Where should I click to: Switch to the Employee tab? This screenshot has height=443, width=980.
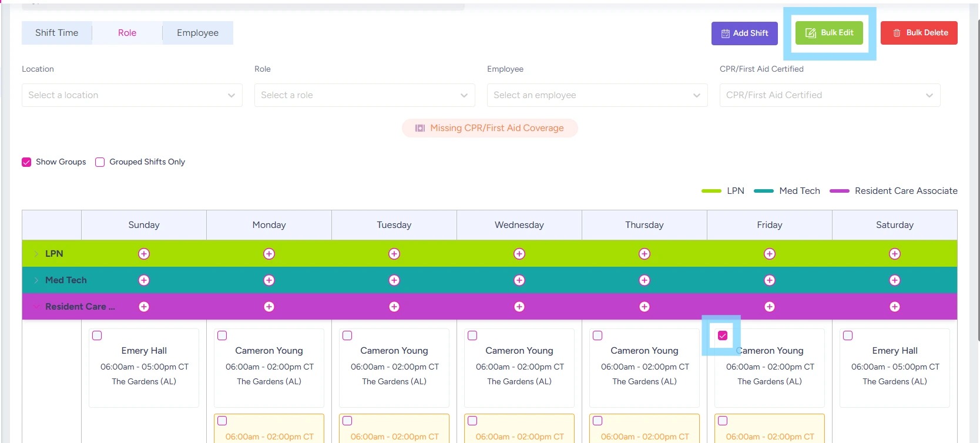pos(197,33)
